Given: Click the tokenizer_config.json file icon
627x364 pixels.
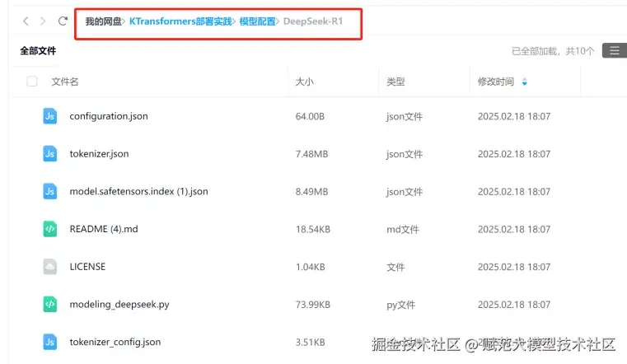Looking at the screenshot, I should click(x=50, y=342).
